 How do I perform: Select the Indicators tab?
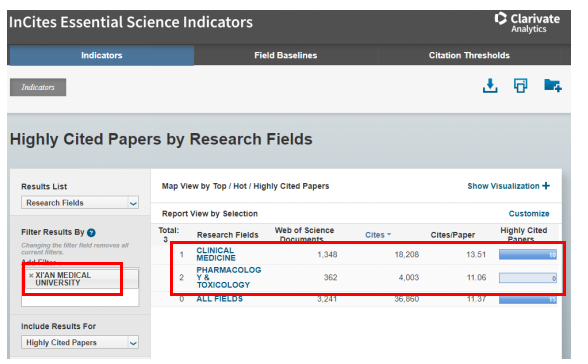(x=102, y=55)
